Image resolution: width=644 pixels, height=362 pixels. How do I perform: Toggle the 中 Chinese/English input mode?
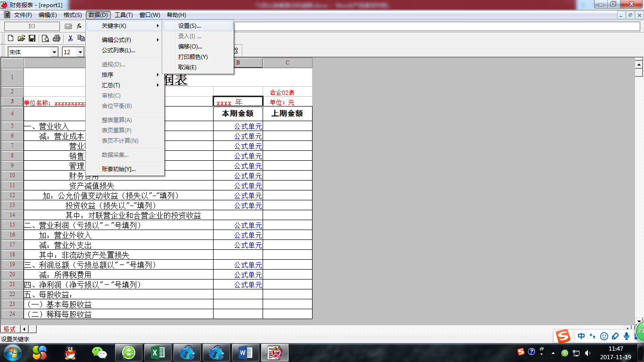click(581, 336)
